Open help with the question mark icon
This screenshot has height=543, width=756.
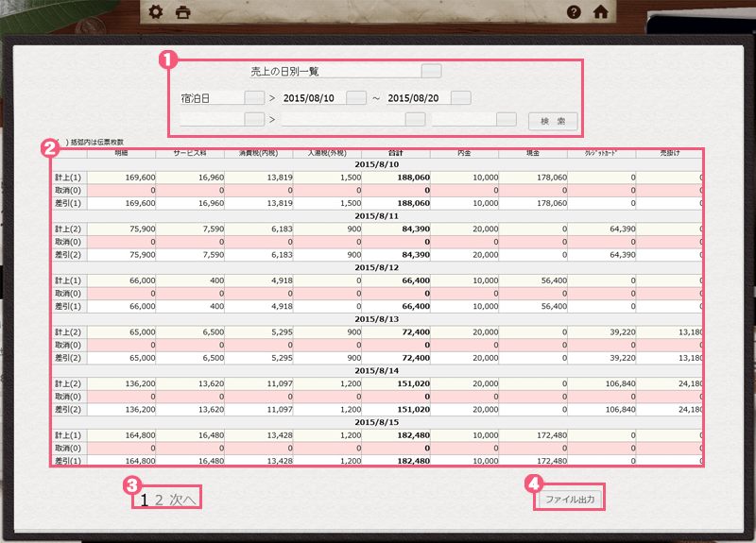tap(574, 11)
